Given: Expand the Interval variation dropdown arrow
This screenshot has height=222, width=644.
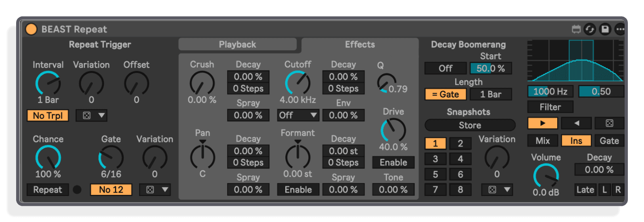Looking at the screenshot, I should (102, 116).
